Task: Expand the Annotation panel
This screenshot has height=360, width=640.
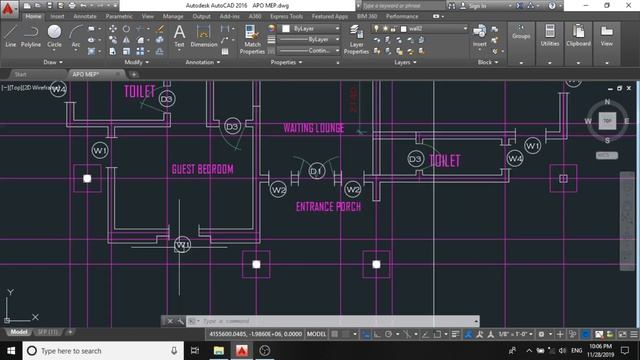Action: (x=203, y=62)
